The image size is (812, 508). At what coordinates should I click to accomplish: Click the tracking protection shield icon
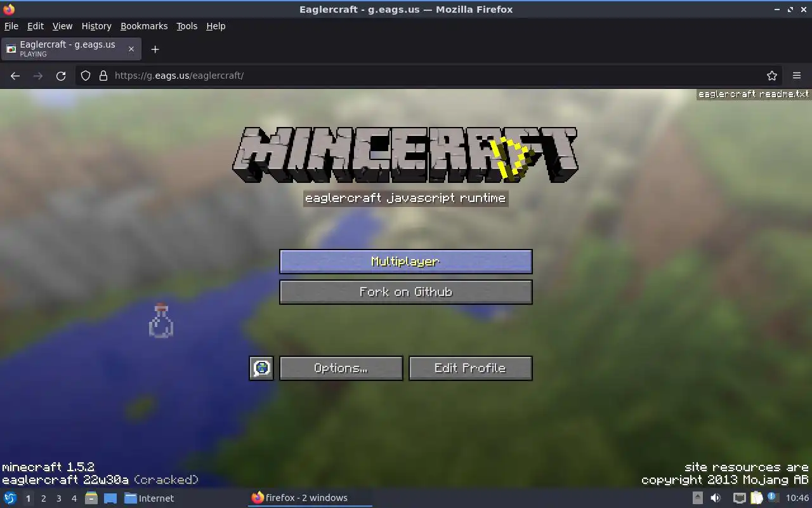tap(86, 76)
